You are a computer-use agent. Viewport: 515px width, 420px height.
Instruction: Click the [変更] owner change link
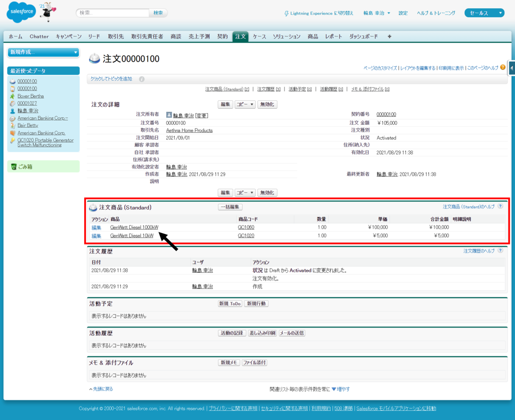tap(202, 115)
